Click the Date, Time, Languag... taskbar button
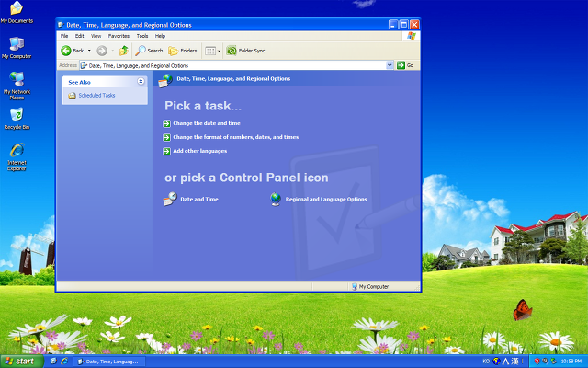Viewport: 588px width, 368px height. [108, 362]
